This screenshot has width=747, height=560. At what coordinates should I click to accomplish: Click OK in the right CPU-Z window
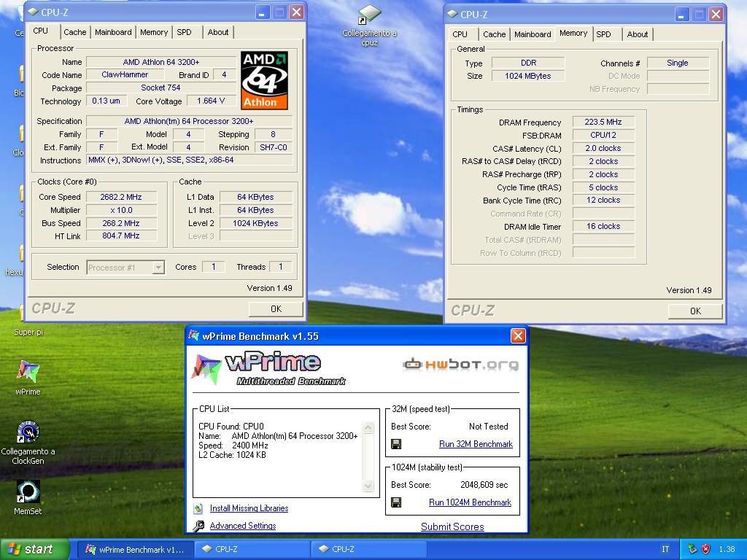[695, 311]
